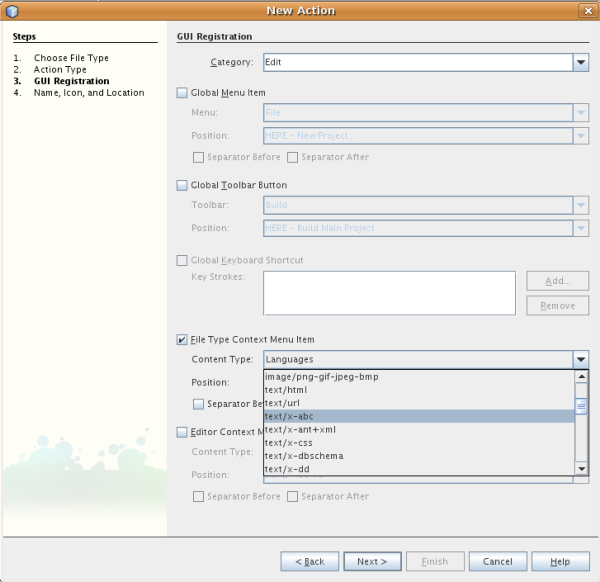
Task: Choose text/url content type
Action: (x=419, y=403)
